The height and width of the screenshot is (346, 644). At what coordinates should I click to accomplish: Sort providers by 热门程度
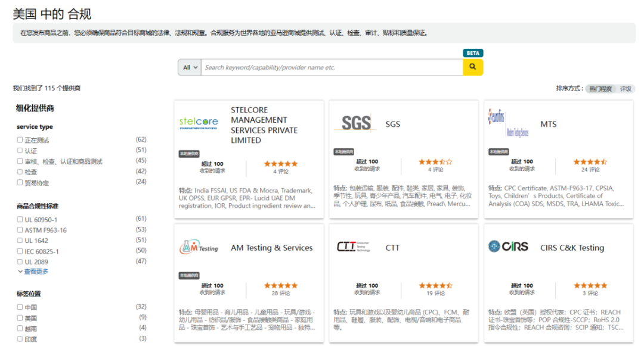[600, 89]
